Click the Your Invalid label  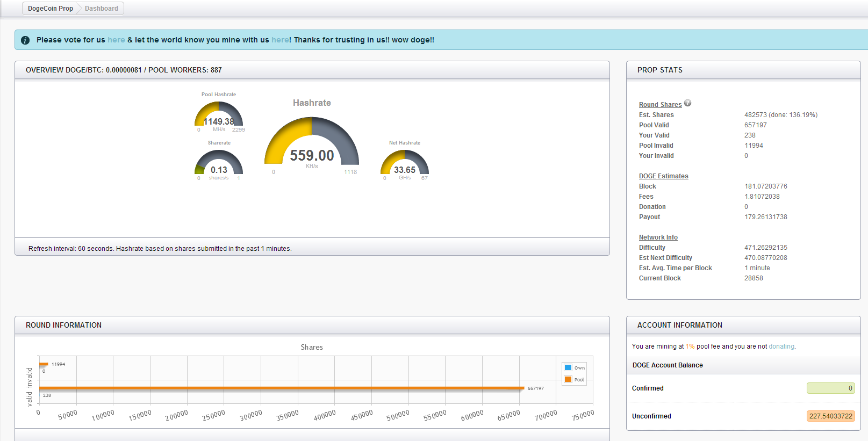(656, 156)
